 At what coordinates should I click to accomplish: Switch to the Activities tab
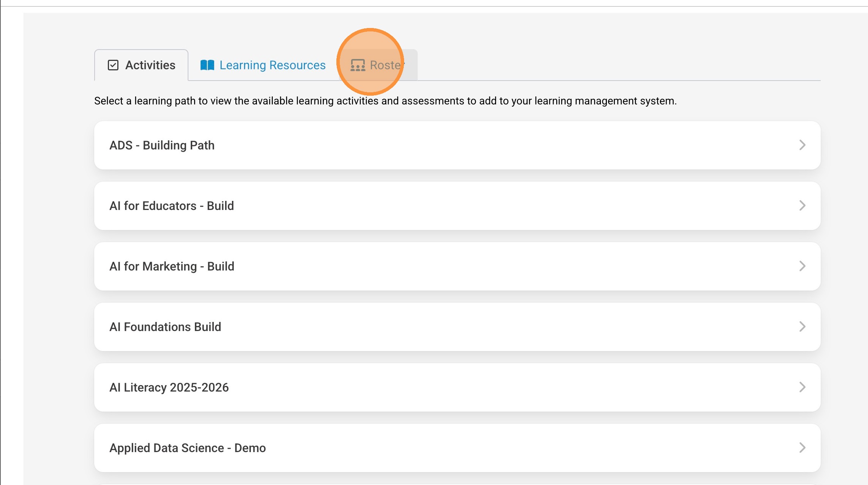pyautogui.click(x=150, y=65)
